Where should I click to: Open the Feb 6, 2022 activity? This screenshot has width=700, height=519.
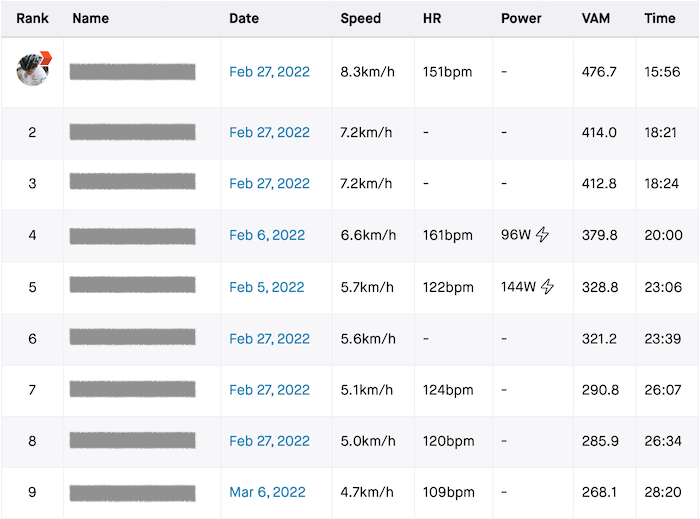click(266, 235)
